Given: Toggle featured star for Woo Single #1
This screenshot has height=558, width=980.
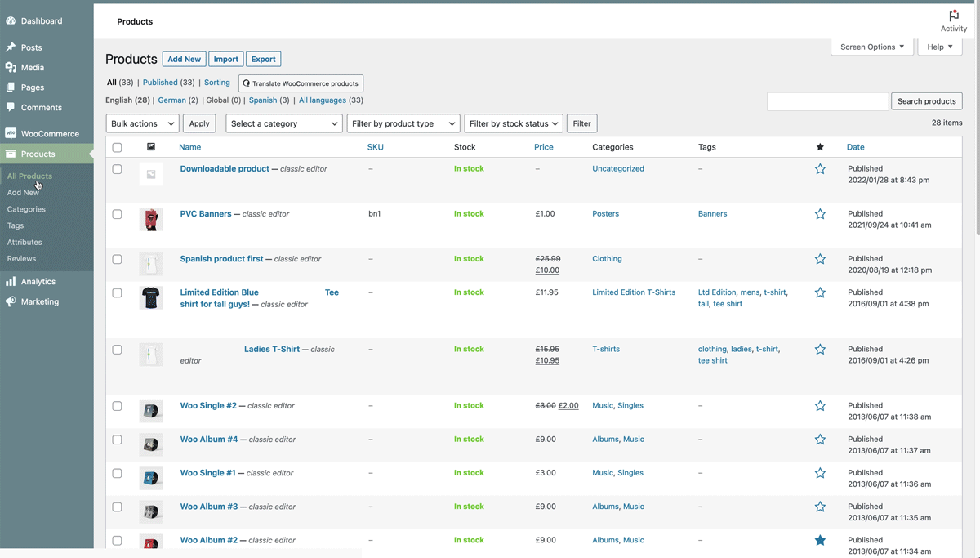Looking at the screenshot, I should point(820,473).
